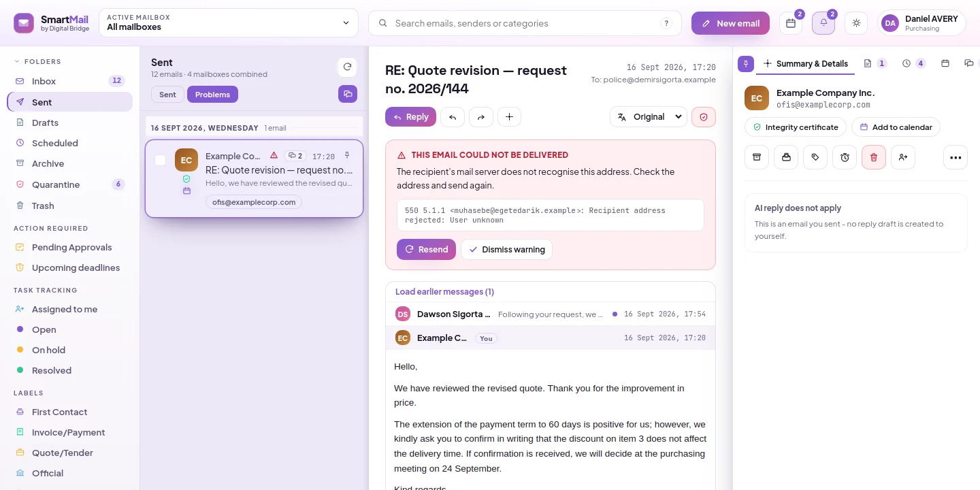Click the ofis@examplecorp.com chip in list
This screenshot has height=490, width=980.
(254, 202)
